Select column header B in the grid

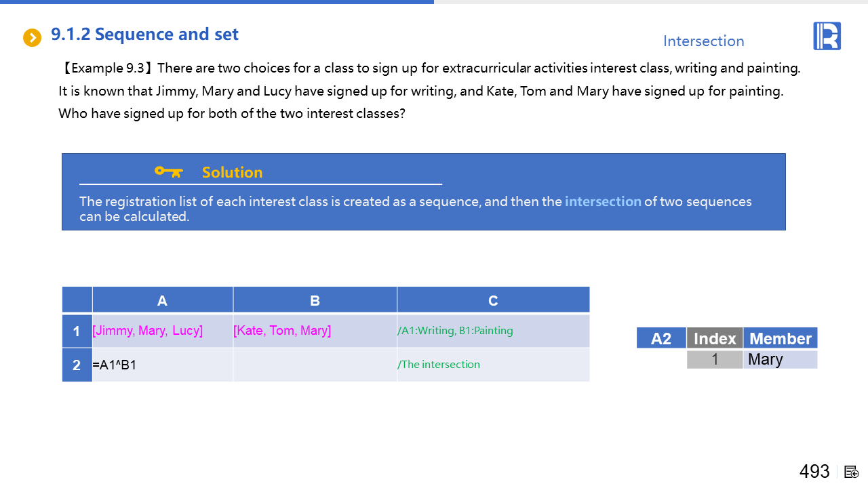click(315, 300)
